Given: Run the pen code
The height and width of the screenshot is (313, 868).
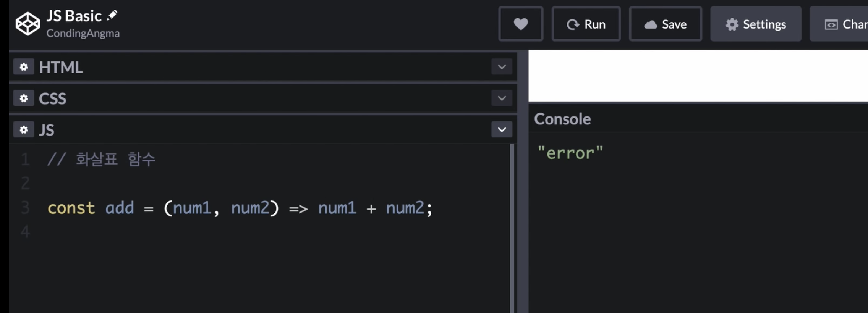Looking at the screenshot, I should (x=586, y=24).
